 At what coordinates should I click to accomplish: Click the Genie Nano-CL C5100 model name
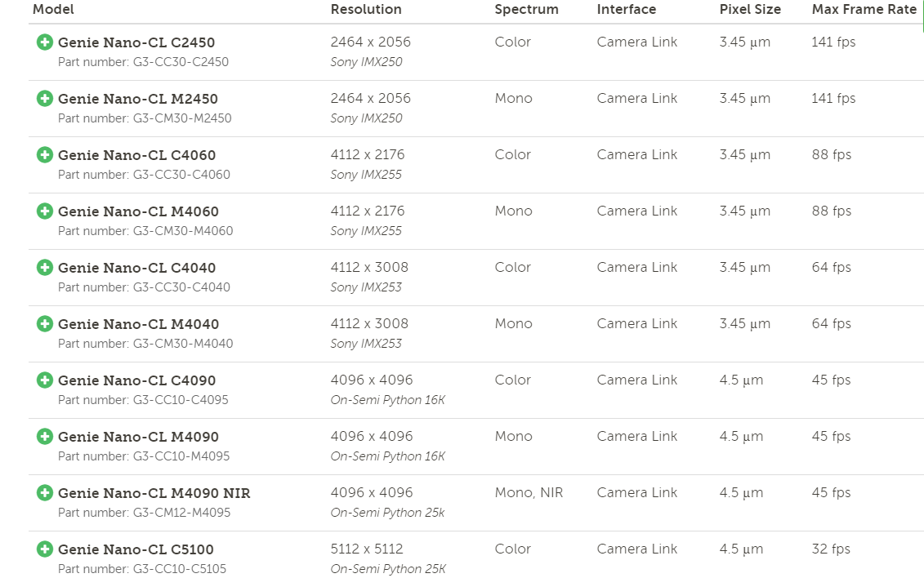tap(136, 549)
